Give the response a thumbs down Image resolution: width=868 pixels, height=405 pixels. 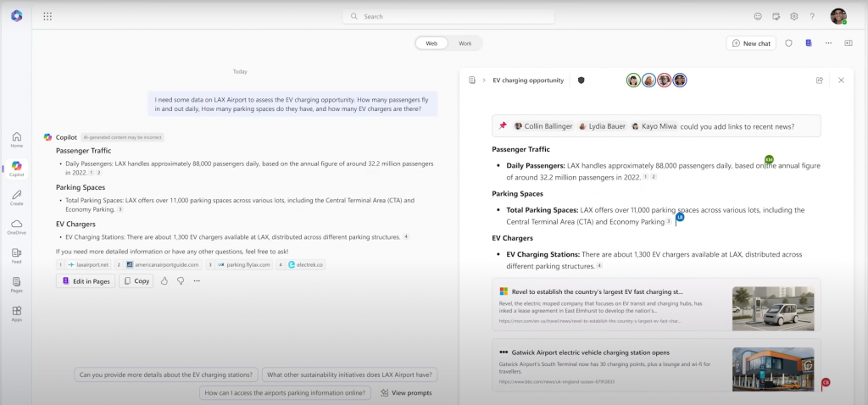[181, 281]
